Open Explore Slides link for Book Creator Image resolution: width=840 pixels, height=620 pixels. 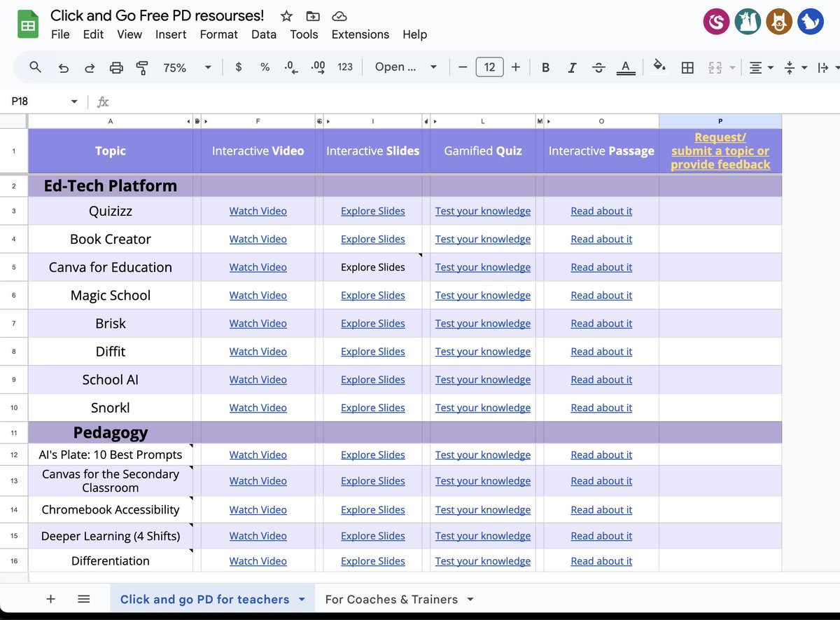(x=372, y=239)
